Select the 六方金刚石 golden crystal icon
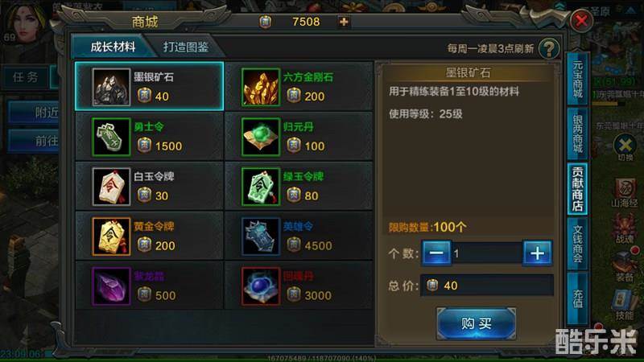The height and width of the screenshot is (362, 644). click(261, 87)
